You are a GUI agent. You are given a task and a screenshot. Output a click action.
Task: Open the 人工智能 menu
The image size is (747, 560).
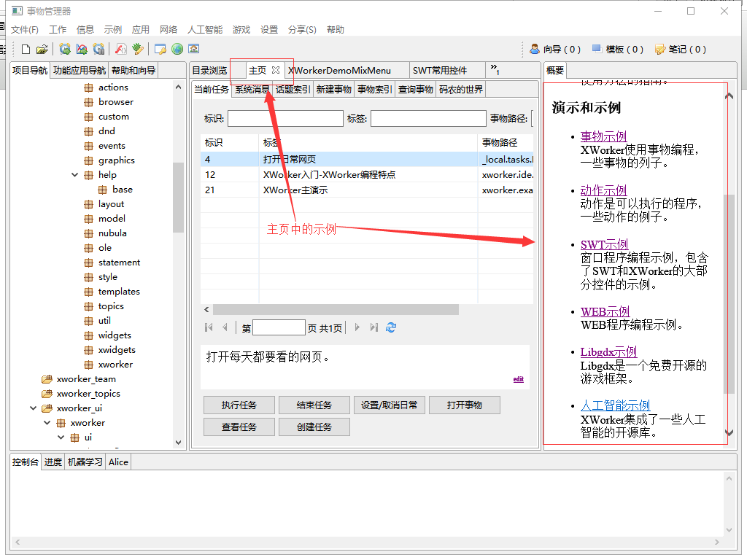[205, 29]
